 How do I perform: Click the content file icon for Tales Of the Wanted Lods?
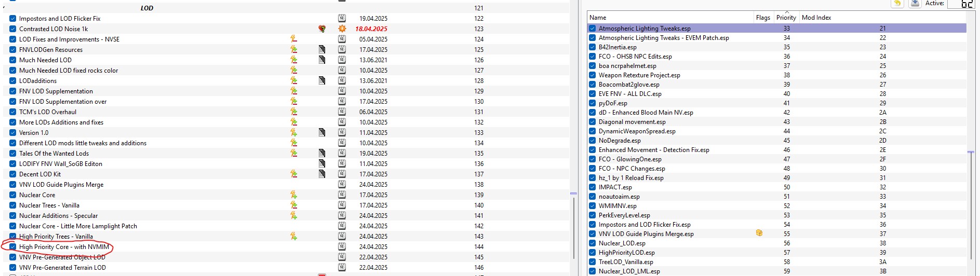(322, 153)
